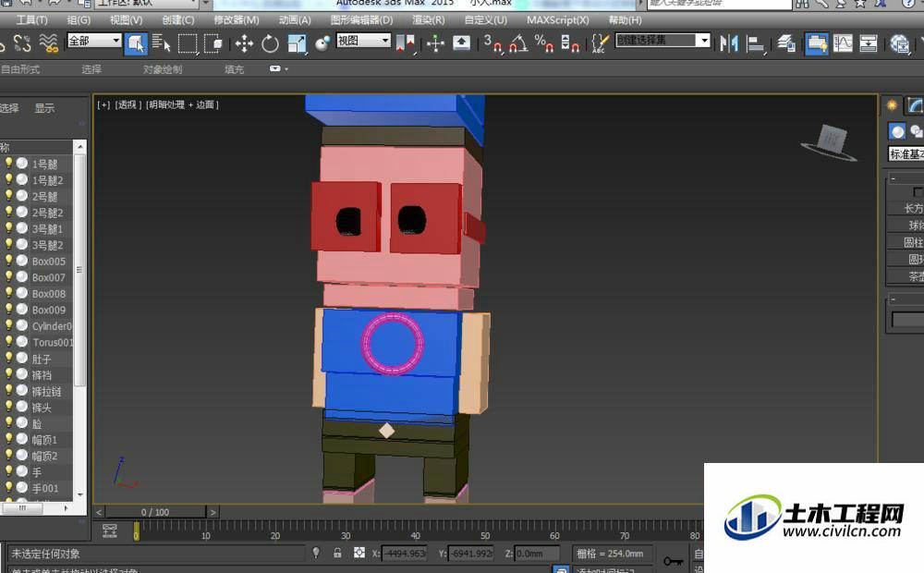Toggle visibility bulb for Torus001
Image resolution: width=924 pixels, height=573 pixels.
point(9,341)
